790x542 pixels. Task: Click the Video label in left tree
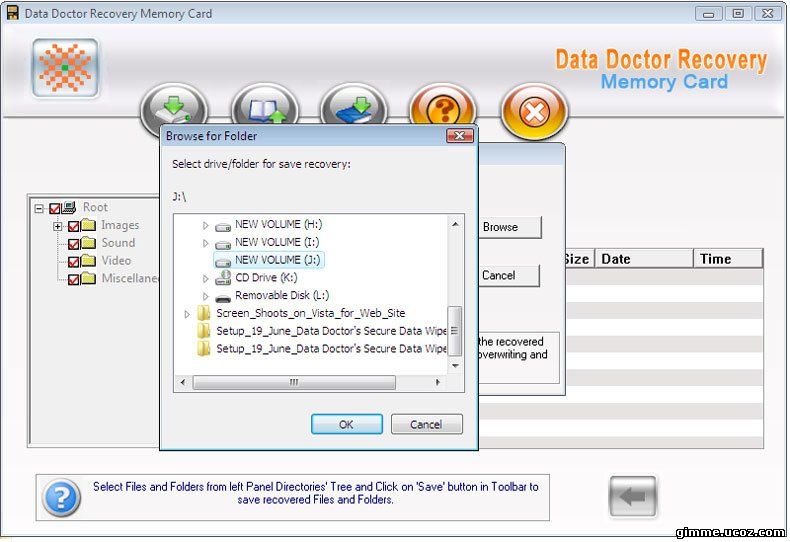tap(116, 260)
